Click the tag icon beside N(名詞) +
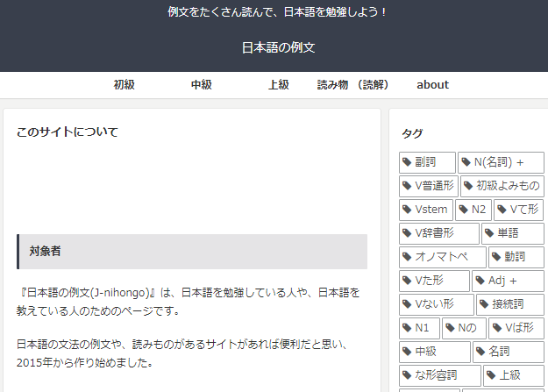 (466, 162)
